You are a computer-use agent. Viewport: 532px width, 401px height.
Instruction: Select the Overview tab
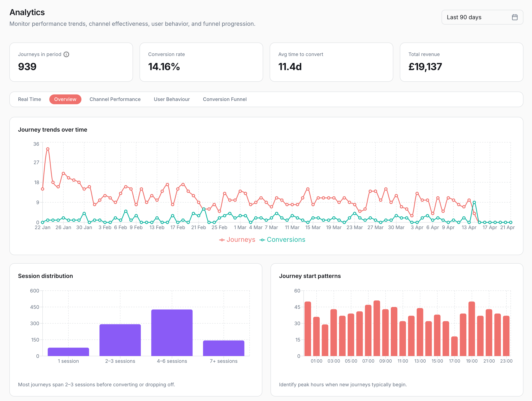(x=65, y=99)
